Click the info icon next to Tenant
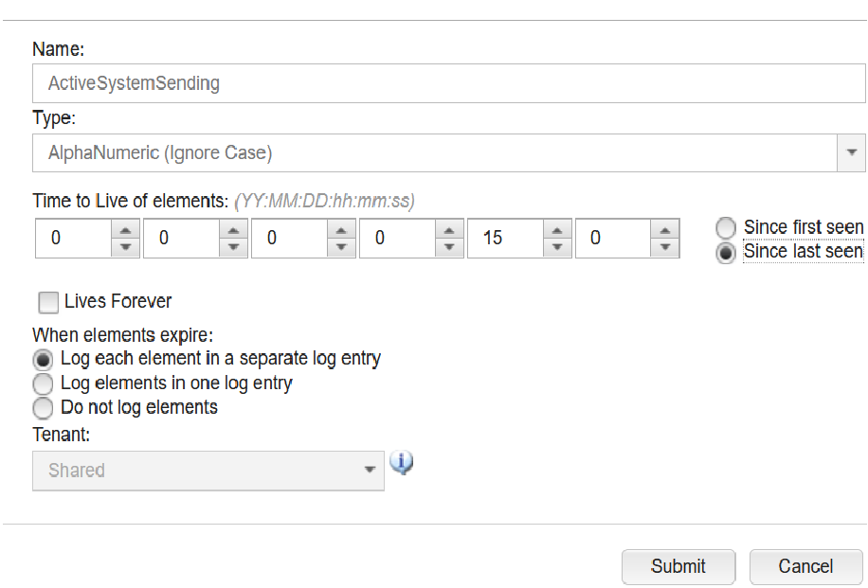This screenshot has width=868, height=588. pyautogui.click(x=401, y=464)
